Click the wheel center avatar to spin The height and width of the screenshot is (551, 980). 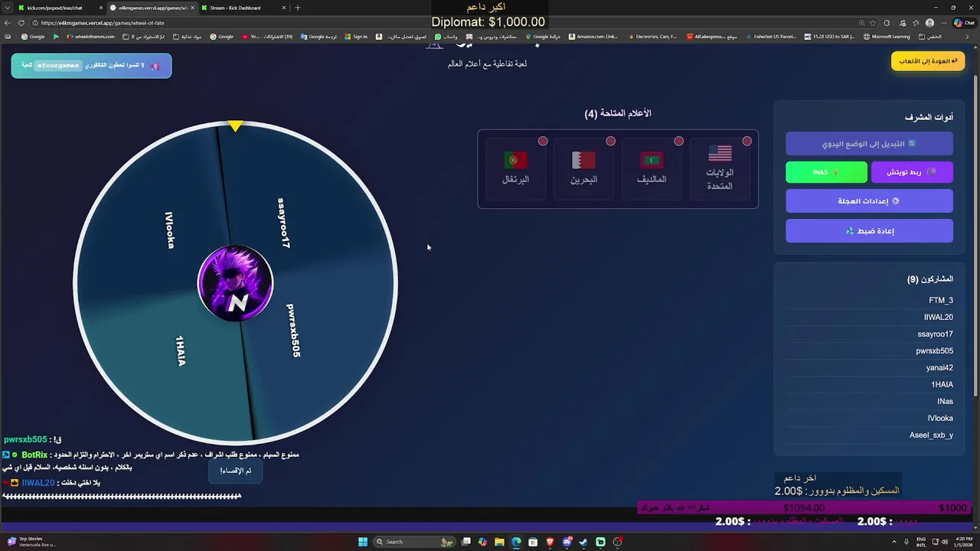[x=235, y=283]
